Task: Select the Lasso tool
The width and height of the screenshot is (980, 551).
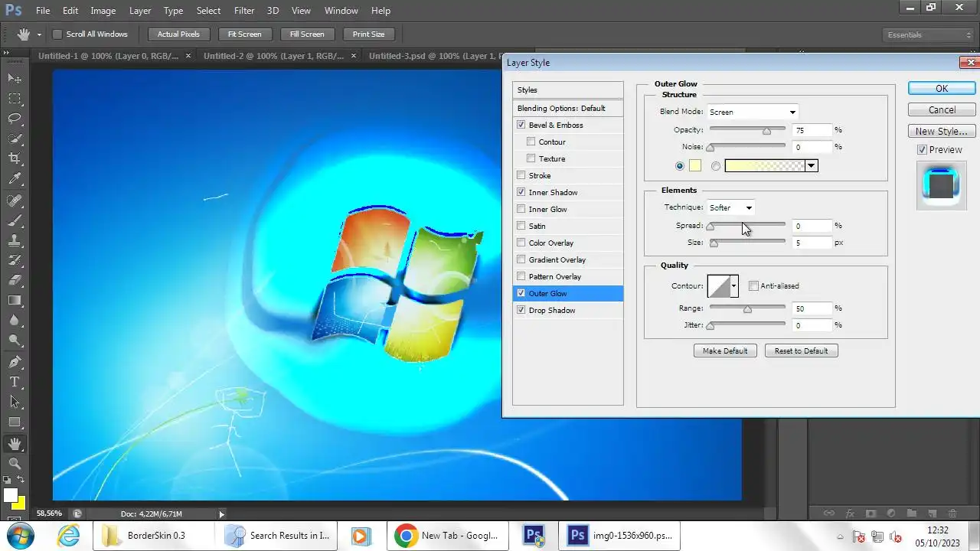Action: click(x=15, y=119)
